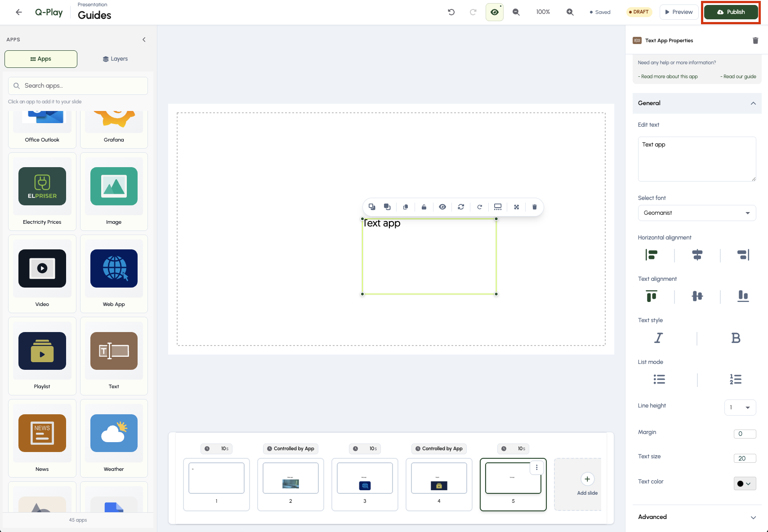The width and height of the screenshot is (768, 532).
Task: Add the Web App to slide
Action: 114,274
